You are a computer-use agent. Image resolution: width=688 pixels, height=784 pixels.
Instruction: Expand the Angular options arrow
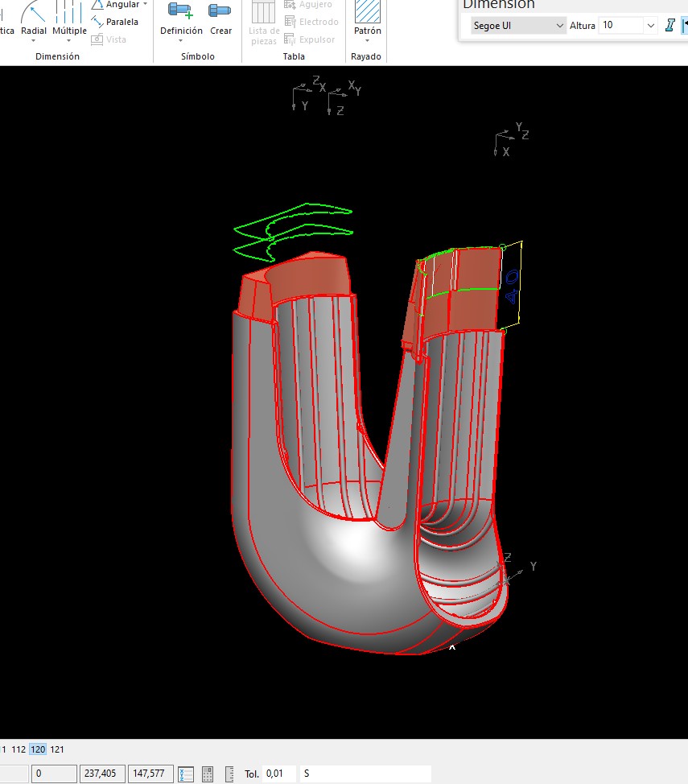[145, 4]
